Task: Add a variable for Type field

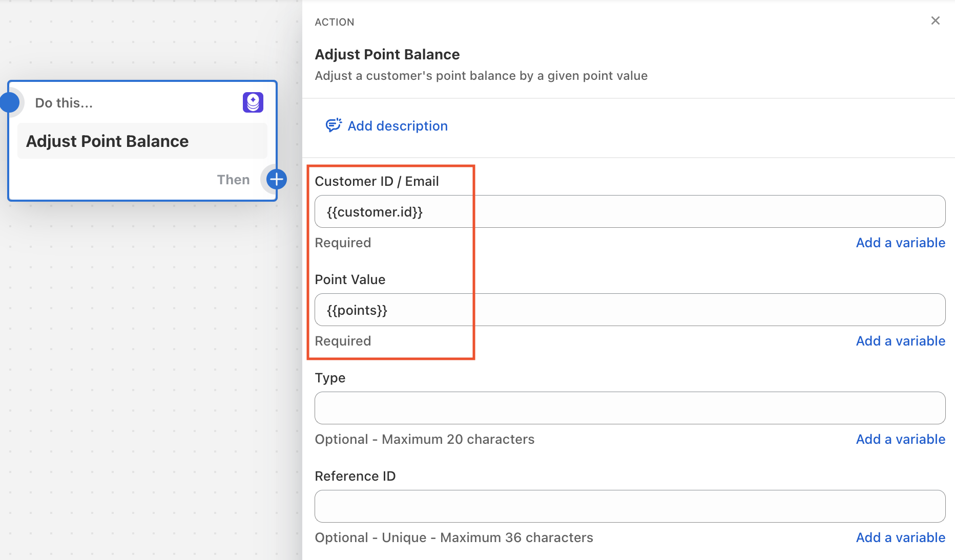Action: [x=901, y=439]
